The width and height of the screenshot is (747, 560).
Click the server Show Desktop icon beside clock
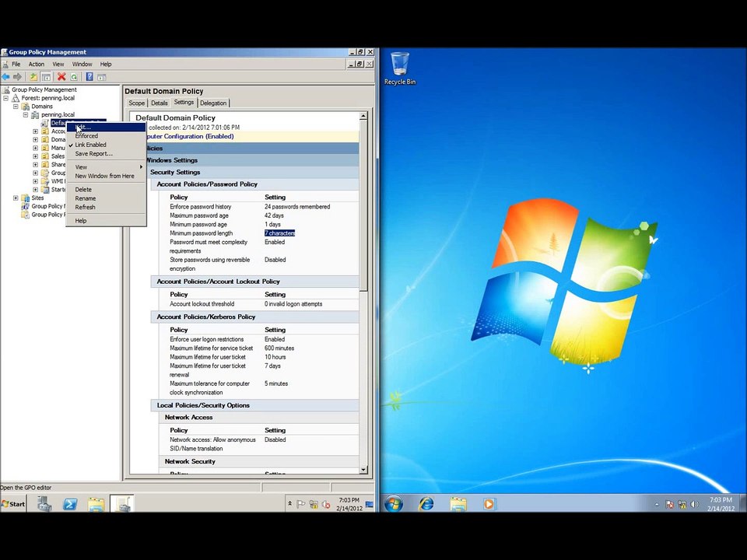tap(369, 504)
